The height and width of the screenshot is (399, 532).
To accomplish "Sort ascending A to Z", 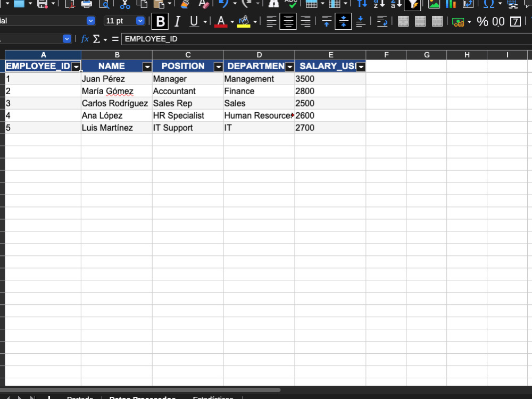I will point(379,4).
